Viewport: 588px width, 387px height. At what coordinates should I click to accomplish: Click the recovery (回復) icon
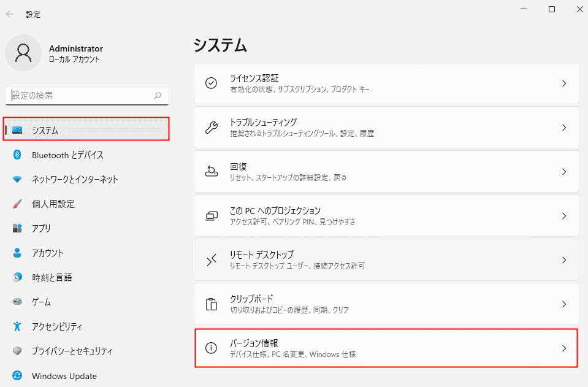[211, 172]
